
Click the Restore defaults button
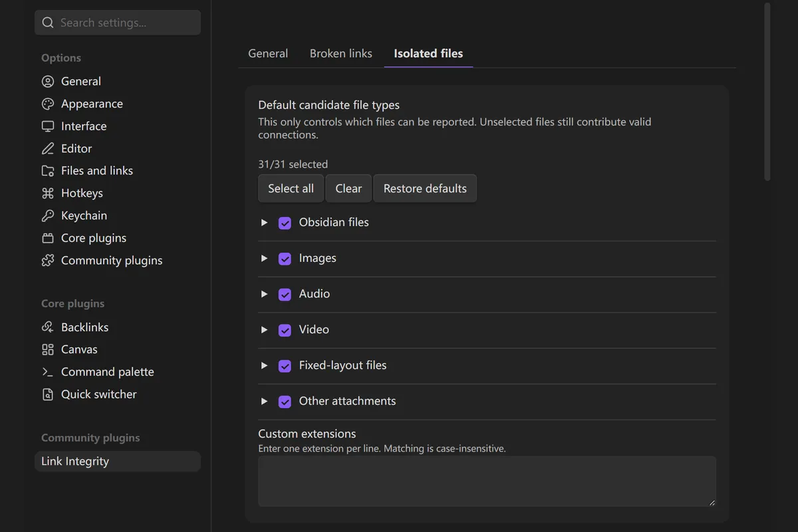pyautogui.click(x=425, y=188)
